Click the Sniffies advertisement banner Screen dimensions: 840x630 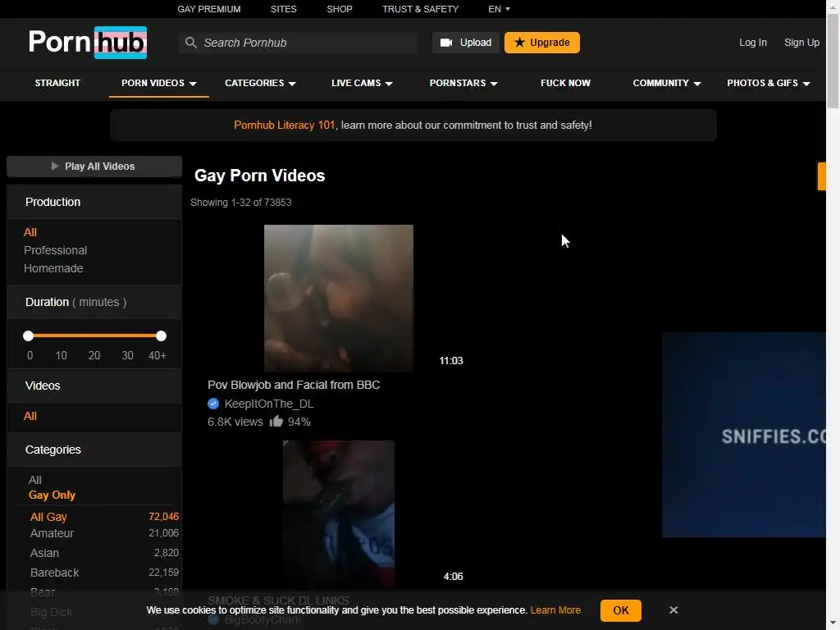743,435
